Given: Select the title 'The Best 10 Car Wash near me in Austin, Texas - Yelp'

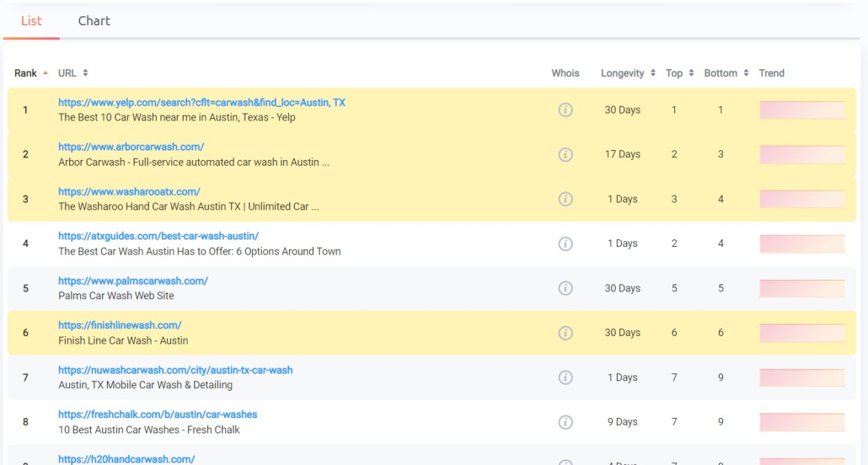Looking at the screenshot, I should click(x=177, y=117).
